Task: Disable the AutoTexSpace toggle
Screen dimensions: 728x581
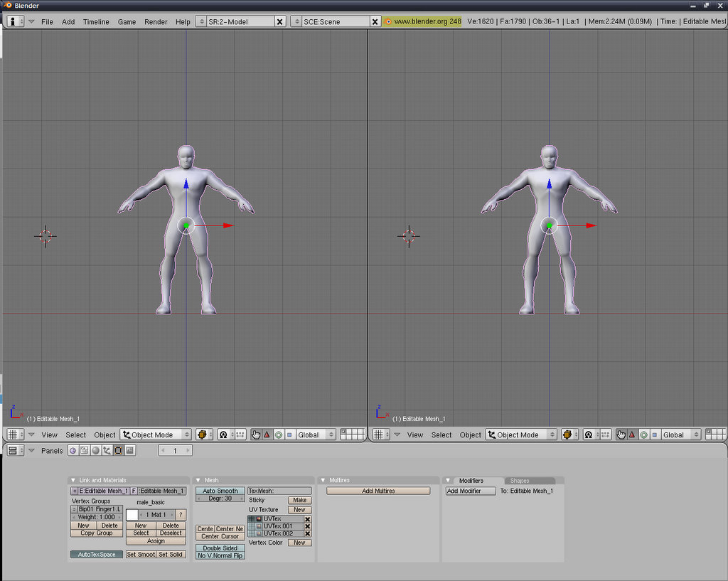Action: click(x=97, y=554)
